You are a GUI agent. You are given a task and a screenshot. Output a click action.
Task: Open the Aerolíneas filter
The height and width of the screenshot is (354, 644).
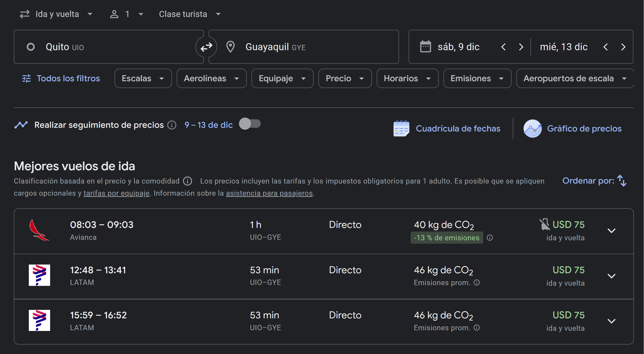click(x=211, y=78)
